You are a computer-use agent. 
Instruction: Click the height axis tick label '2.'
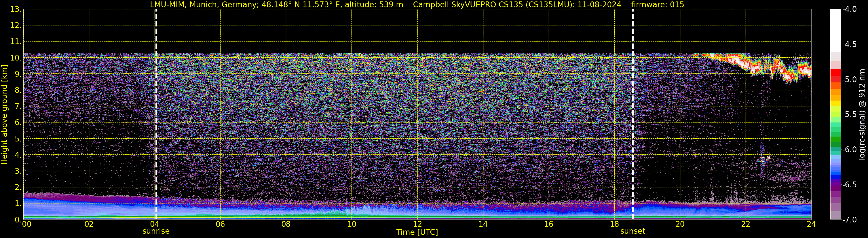18,188
